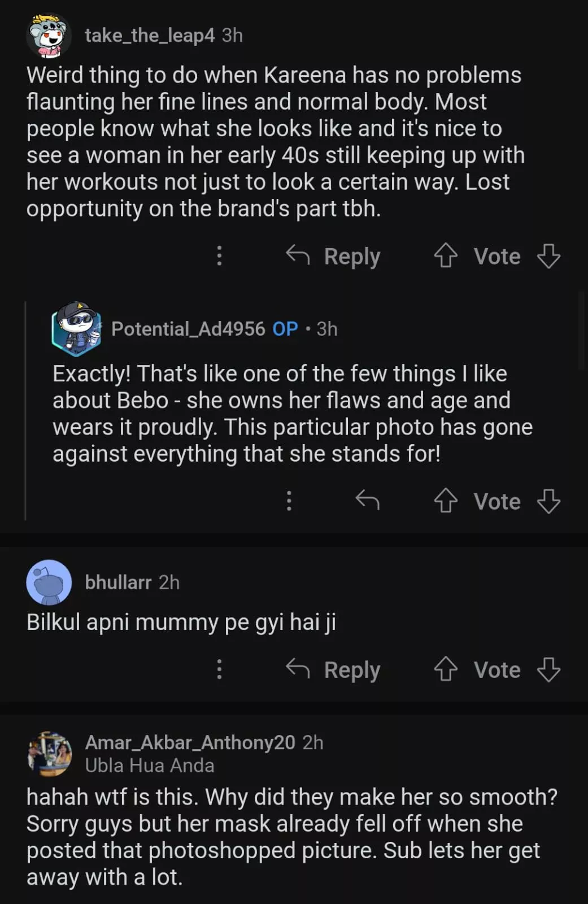Visit take_the_leap4 username link

(x=150, y=36)
